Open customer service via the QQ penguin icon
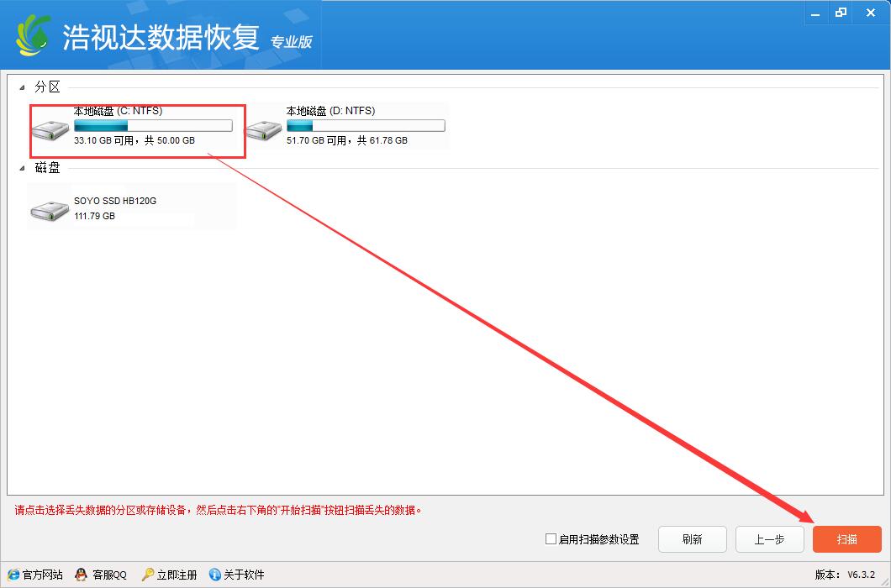891x588 pixels. coord(80,575)
